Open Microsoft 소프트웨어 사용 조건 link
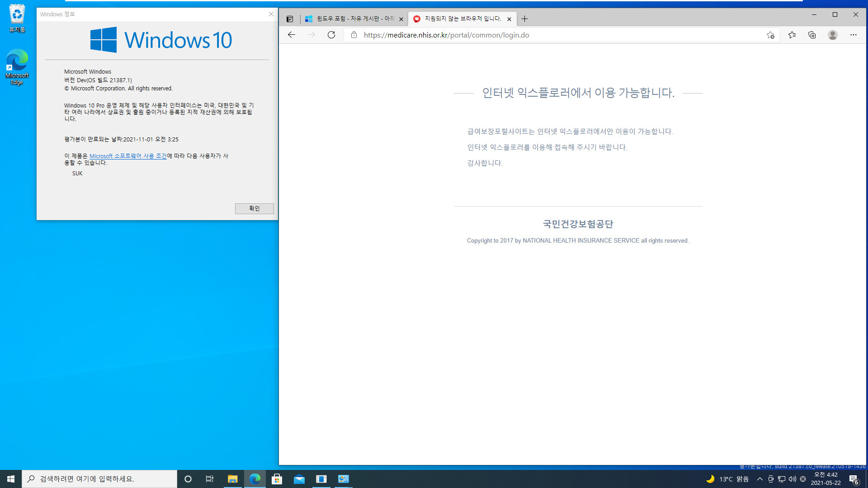This screenshot has width=868, height=488. click(128, 156)
